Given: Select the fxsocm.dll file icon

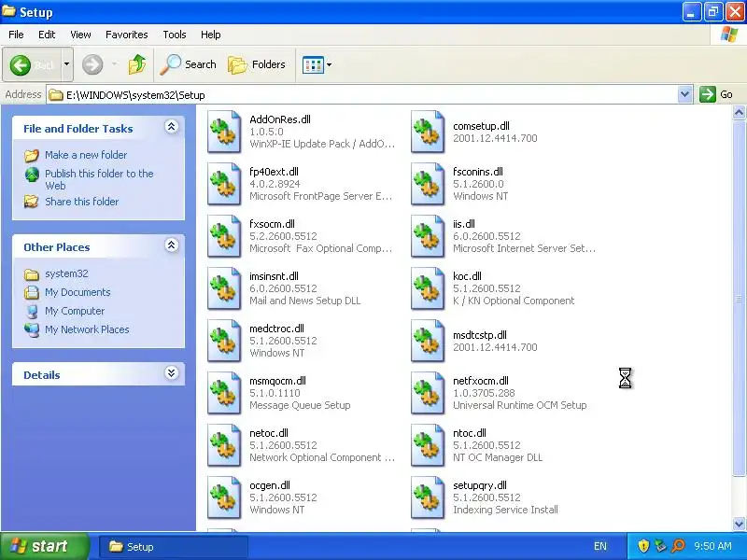Looking at the screenshot, I should (x=224, y=236).
